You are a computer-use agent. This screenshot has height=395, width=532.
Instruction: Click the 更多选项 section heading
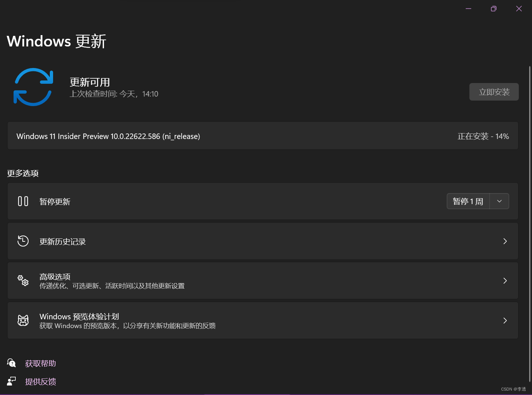coord(23,173)
